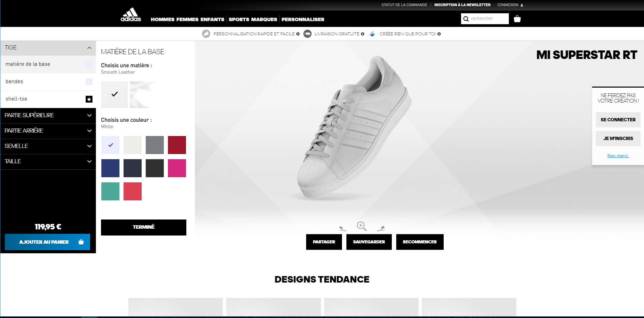Click the Adidas logo
Viewport: 644px width, 318px height.
[131, 15]
